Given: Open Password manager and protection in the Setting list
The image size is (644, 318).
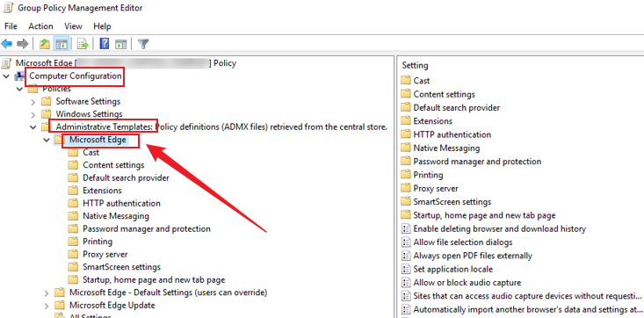Looking at the screenshot, I should (477, 162).
